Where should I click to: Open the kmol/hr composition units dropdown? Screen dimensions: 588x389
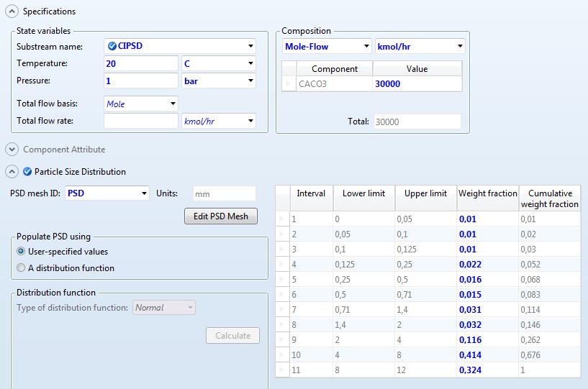(460, 46)
